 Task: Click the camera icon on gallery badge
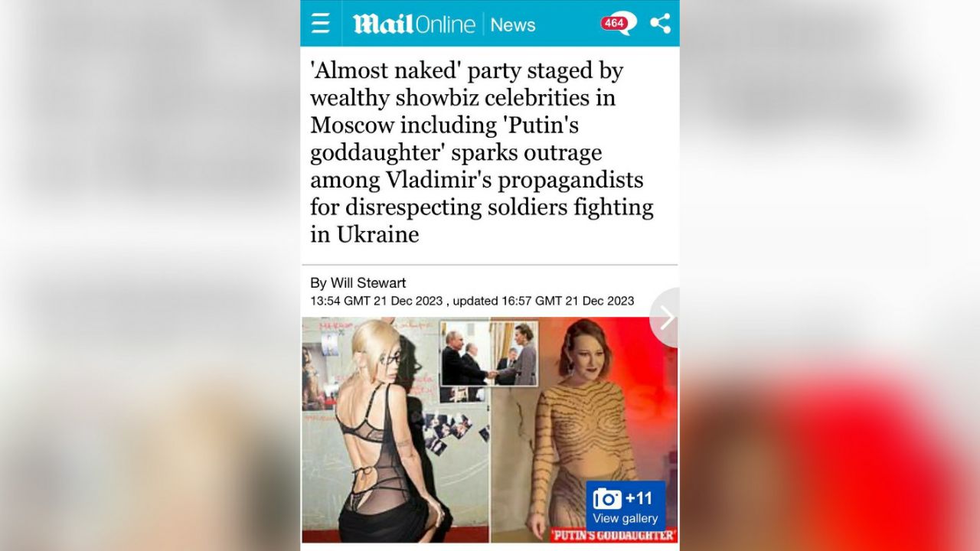[607, 499]
